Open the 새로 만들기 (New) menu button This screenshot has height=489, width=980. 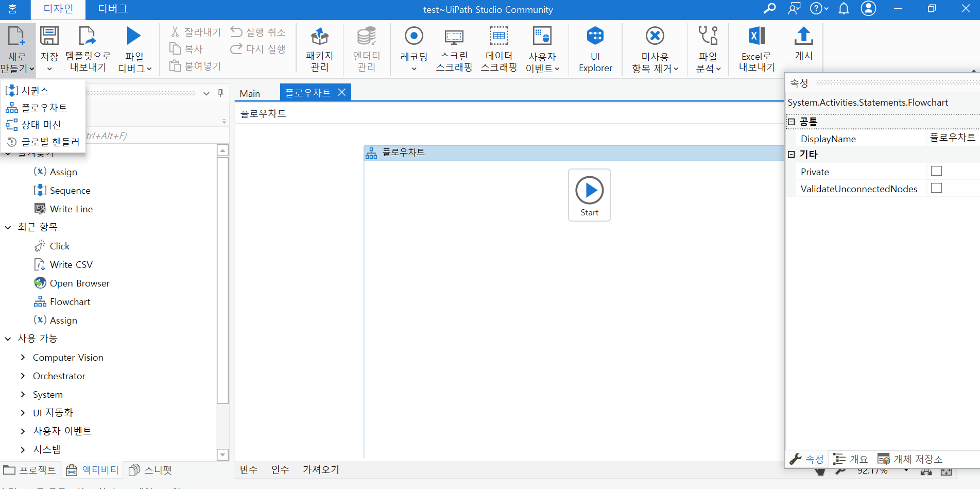pyautogui.click(x=17, y=50)
